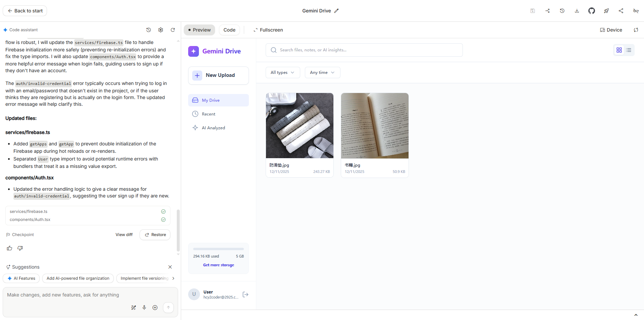Image resolution: width=644 pixels, height=320 pixels.
Task: Switch to list view
Action: point(629,50)
